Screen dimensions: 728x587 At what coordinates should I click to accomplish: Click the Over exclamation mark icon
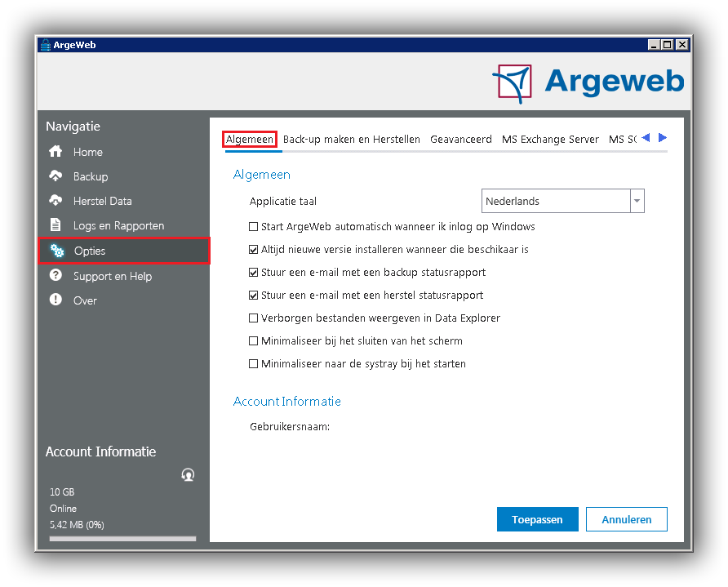pos(55,300)
